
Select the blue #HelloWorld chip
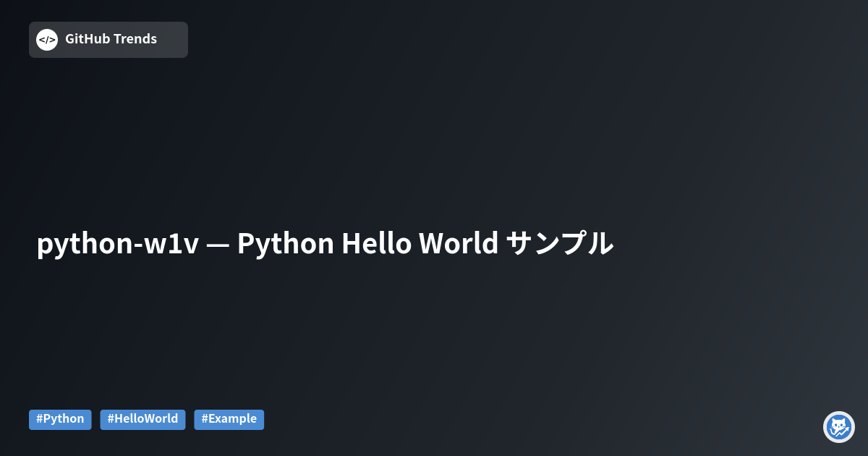coord(142,419)
